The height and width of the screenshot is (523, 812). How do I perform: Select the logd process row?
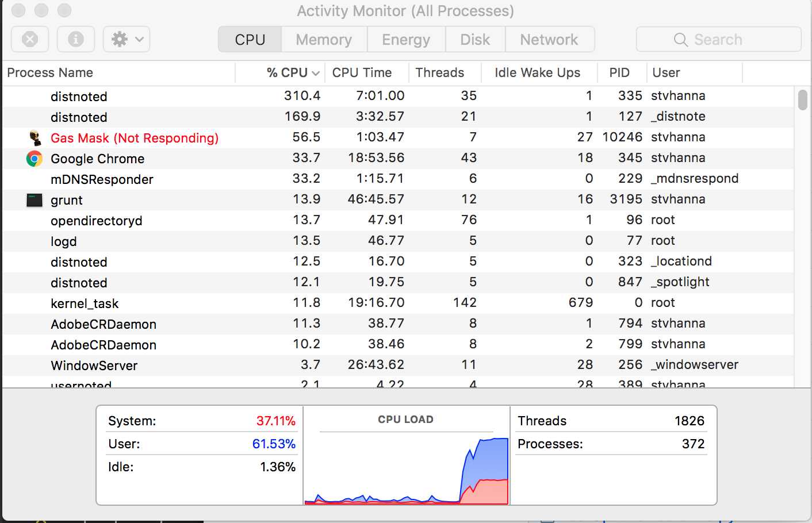click(398, 241)
